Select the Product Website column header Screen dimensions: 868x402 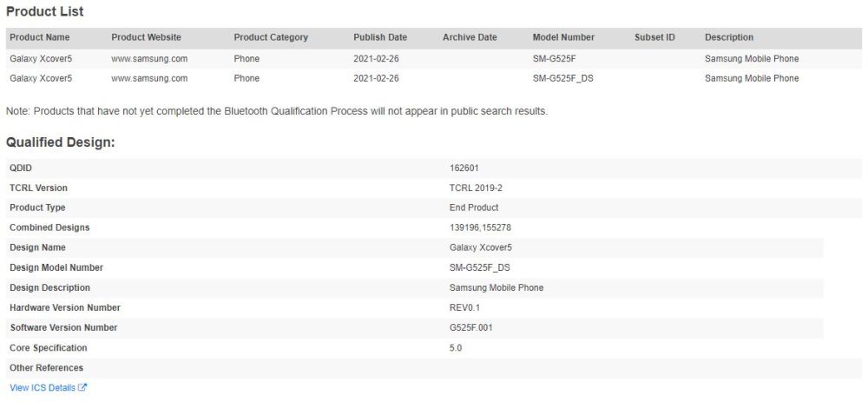[x=146, y=37]
